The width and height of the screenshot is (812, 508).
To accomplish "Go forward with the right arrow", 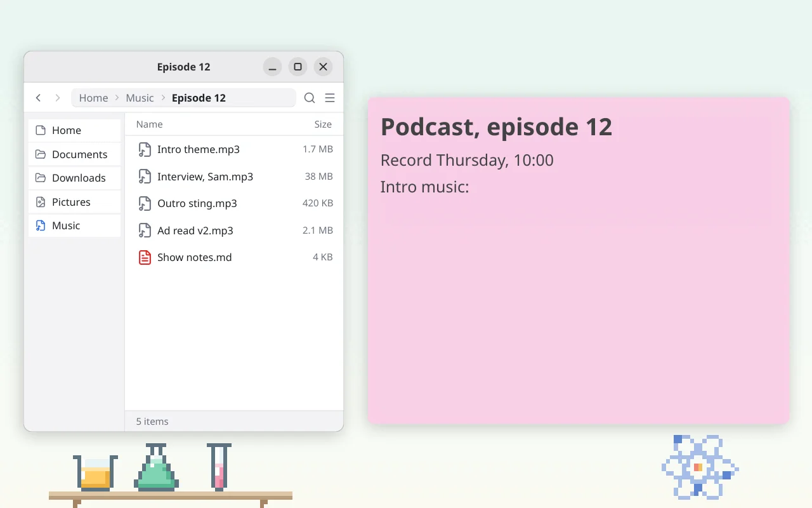I will (x=58, y=98).
